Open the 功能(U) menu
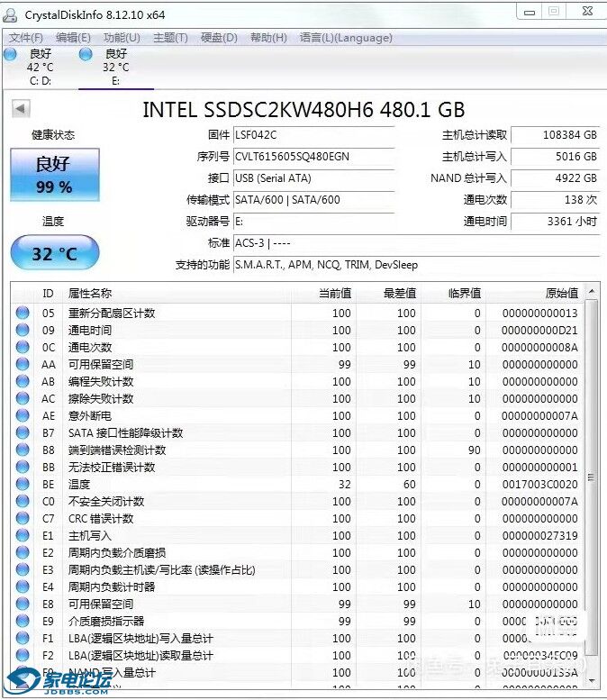This screenshot has height=700, width=607. point(122,38)
